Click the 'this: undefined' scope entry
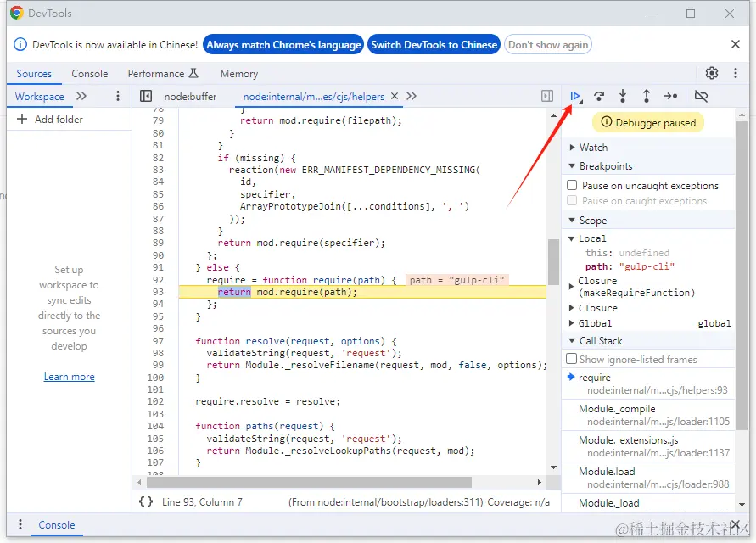This screenshot has width=756, height=543. point(627,253)
